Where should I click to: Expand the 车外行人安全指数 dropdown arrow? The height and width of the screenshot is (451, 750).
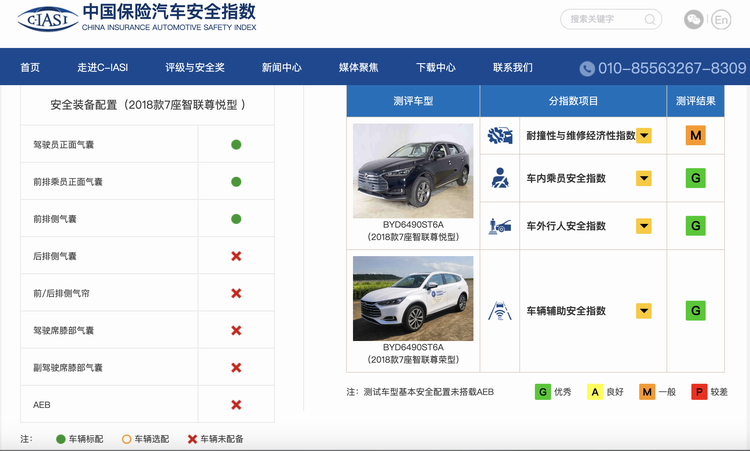[644, 226]
